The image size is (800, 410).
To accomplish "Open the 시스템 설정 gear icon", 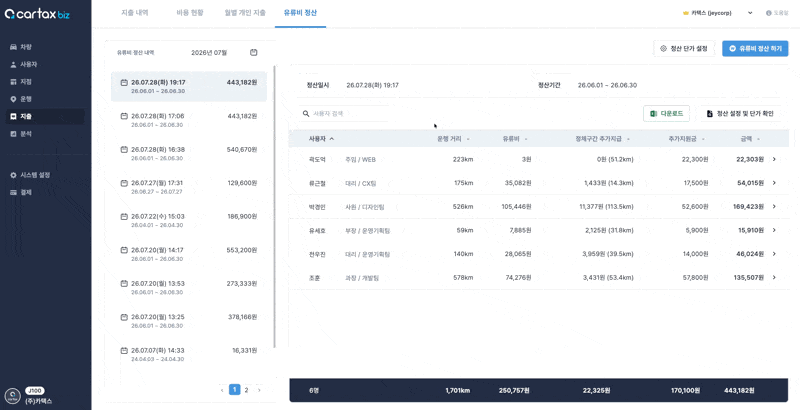I will pos(13,175).
